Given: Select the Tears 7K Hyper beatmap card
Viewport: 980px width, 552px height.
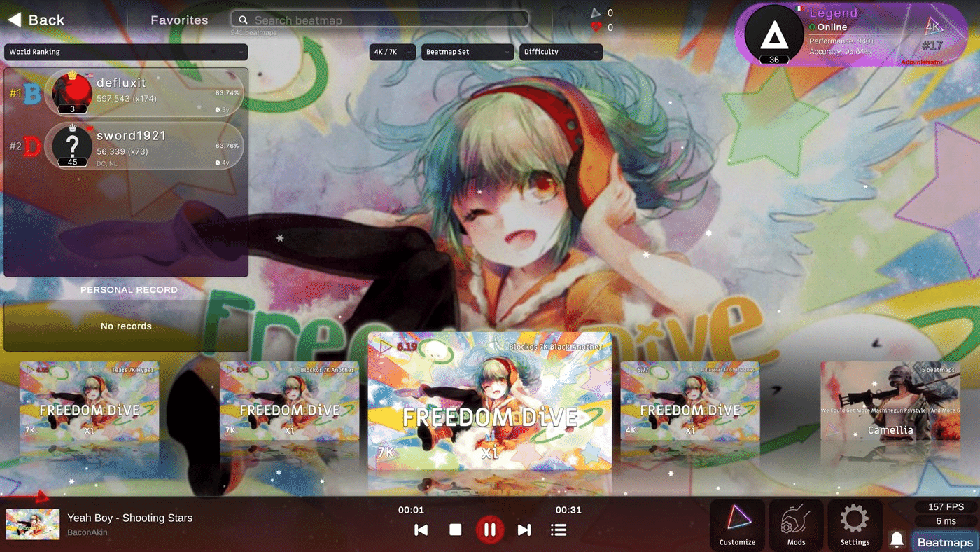Looking at the screenshot, I should tap(89, 400).
